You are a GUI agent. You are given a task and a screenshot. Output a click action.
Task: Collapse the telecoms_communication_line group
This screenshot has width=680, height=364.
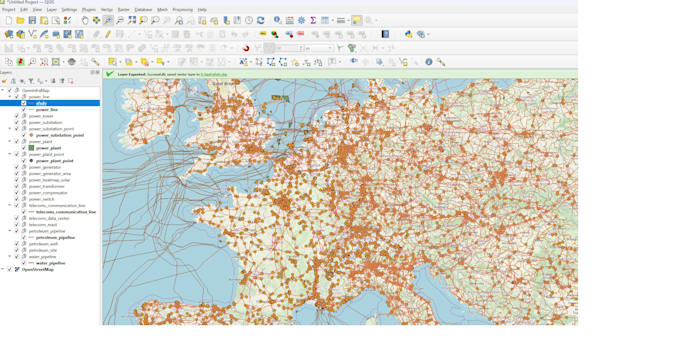click(x=10, y=206)
